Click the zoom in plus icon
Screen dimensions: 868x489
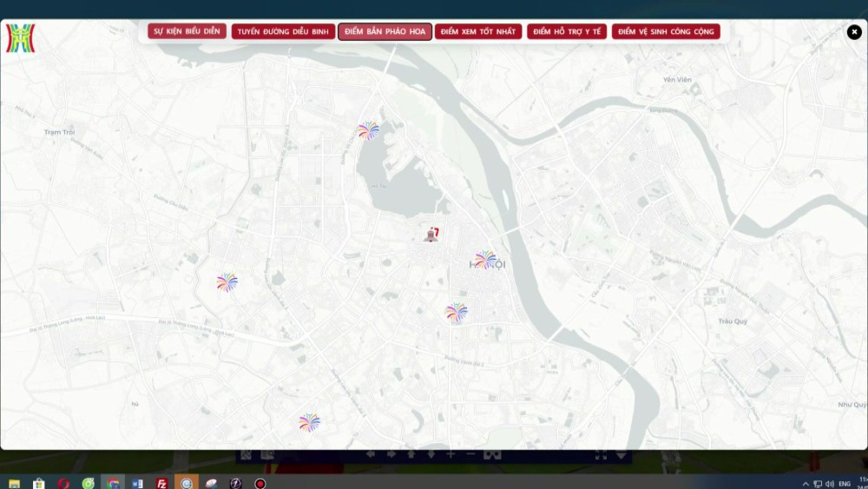(450, 454)
